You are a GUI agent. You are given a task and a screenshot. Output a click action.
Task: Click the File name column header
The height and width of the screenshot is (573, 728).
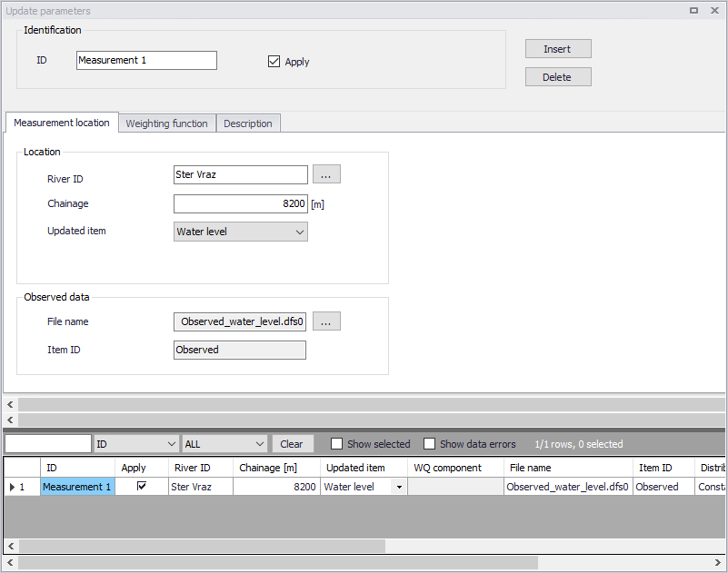[x=568, y=468]
